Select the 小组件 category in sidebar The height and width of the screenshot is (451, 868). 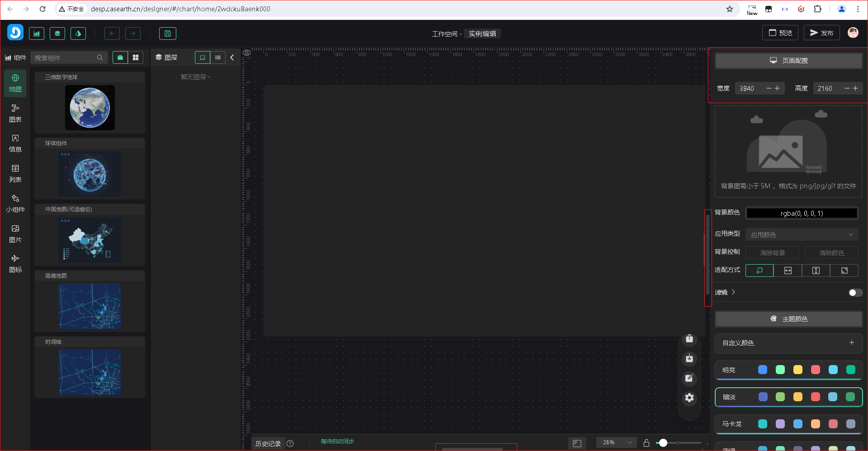click(x=15, y=204)
